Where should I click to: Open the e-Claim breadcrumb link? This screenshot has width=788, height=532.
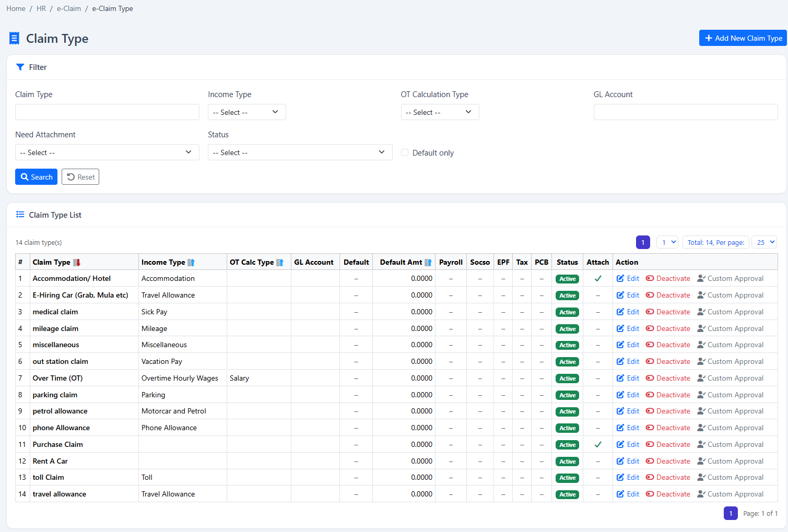coord(69,8)
